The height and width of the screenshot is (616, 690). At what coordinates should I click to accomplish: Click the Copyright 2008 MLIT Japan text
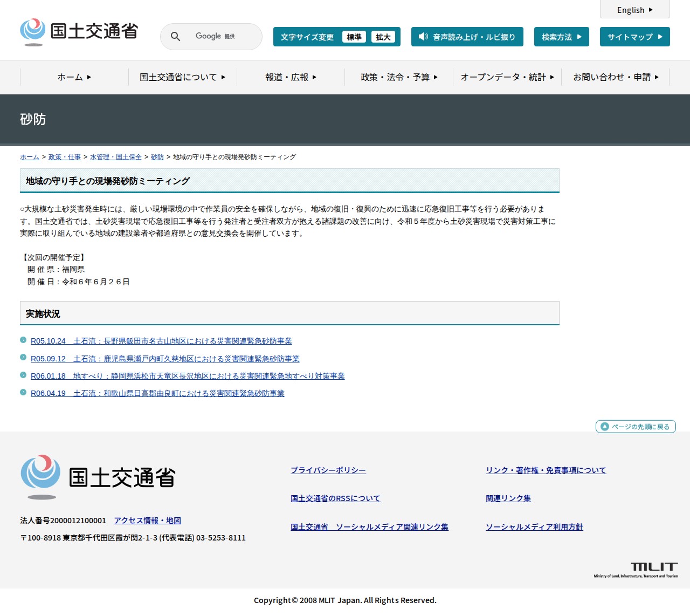click(345, 600)
